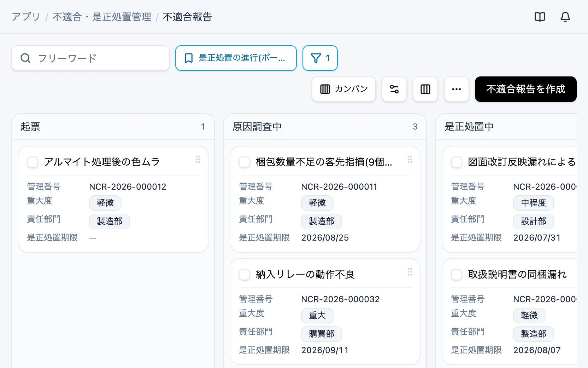Grab drag handle on アルマイト処理後の色ムラ card

point(198,159)
